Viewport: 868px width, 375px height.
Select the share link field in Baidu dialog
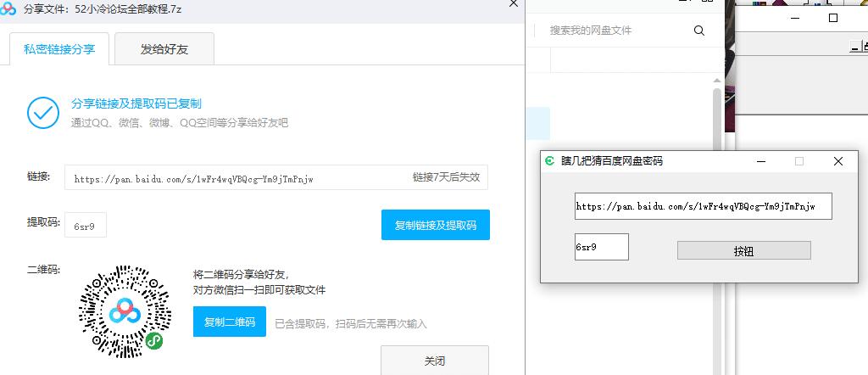[276, 177]
